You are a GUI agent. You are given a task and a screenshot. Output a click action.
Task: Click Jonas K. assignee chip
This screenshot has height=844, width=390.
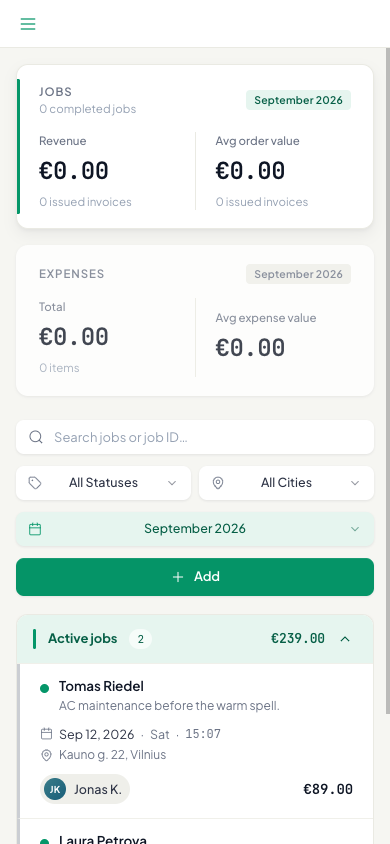click(85, 789)
